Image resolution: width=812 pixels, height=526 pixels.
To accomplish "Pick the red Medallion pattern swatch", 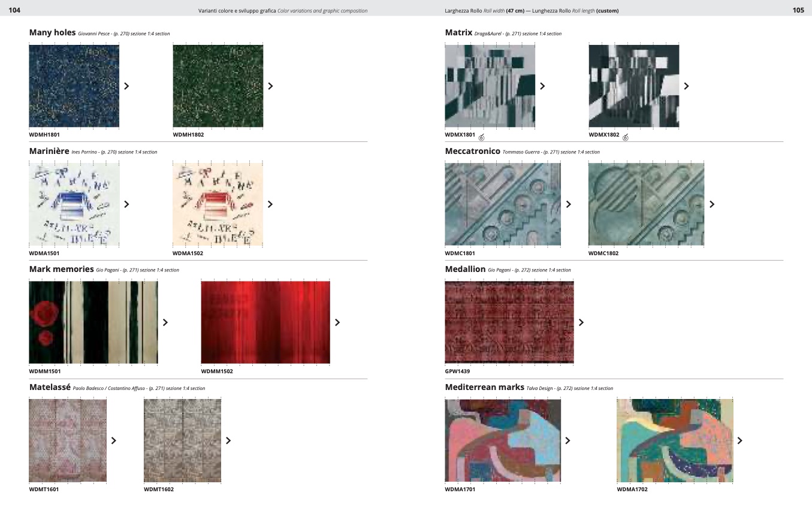I will (x=509, y=322).
